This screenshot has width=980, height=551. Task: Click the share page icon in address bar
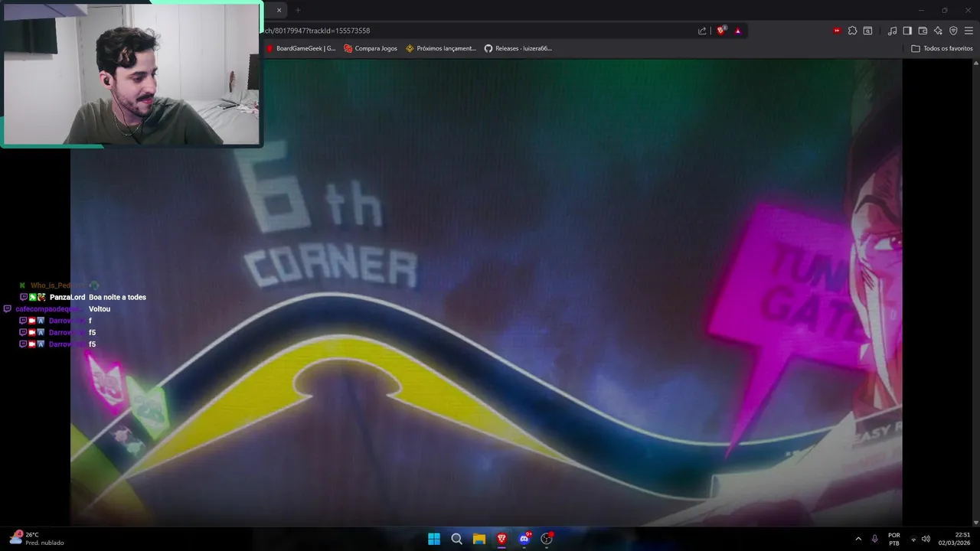(702, 31)
